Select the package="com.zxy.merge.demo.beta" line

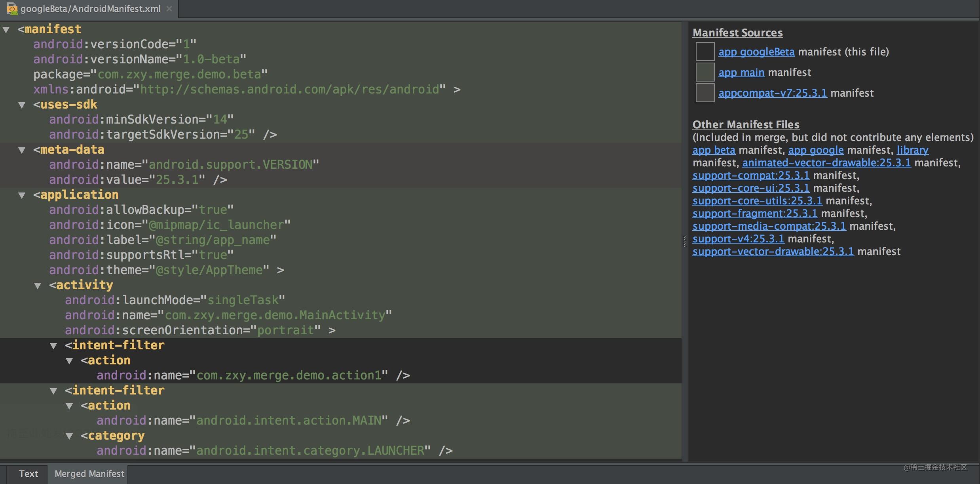150,74
